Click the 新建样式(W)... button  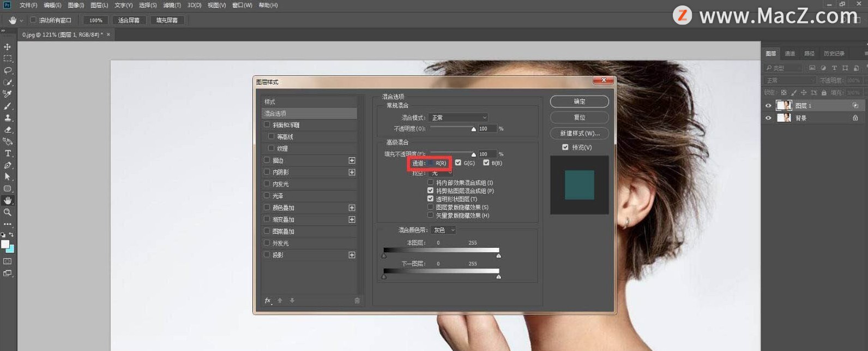(x=580, y=133)
